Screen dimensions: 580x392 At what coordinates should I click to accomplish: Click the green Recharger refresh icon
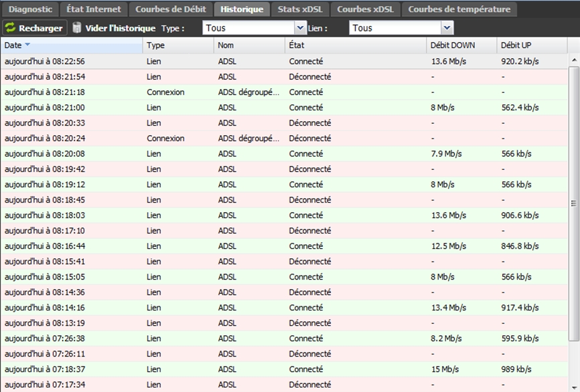tap(10, 28)
